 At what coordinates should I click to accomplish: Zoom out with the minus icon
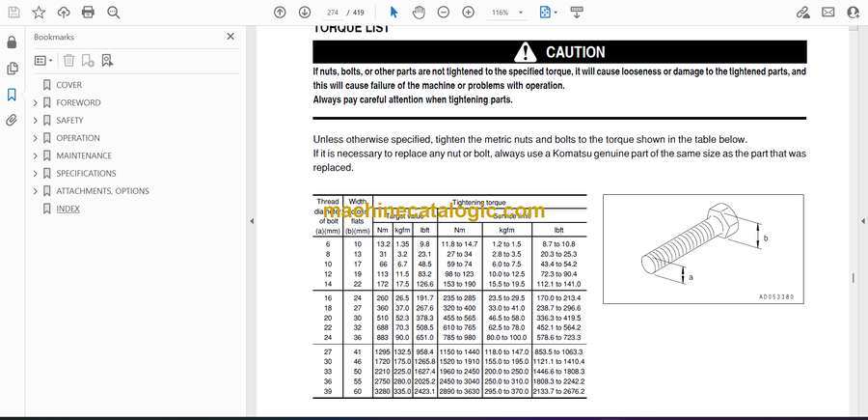coord(444,13)
